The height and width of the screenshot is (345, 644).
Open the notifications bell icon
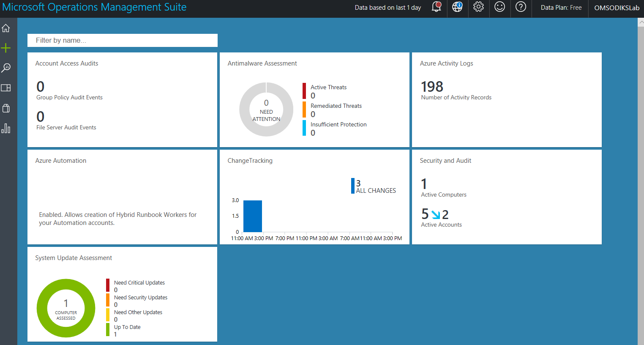click(437, 7)
